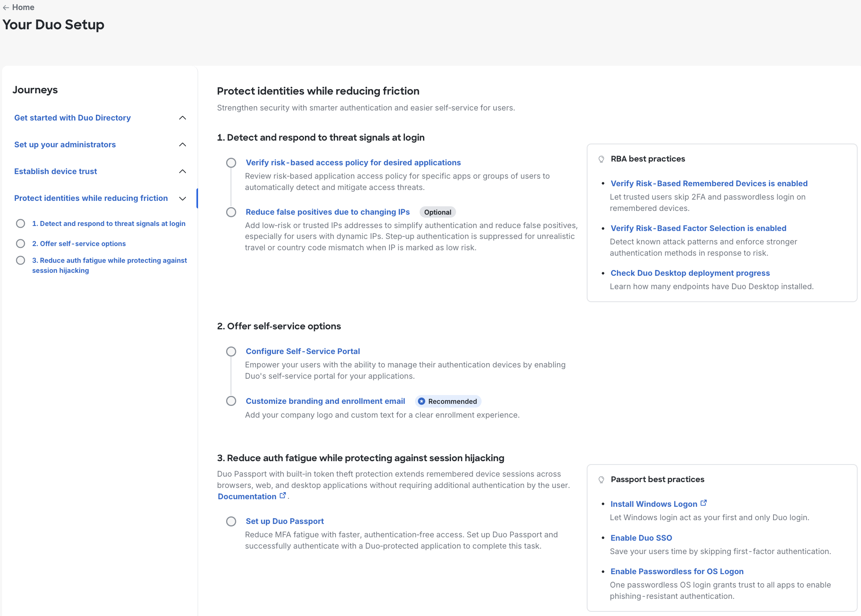Click the Your Duo Setup page title
The width and height of the screenshot is (861, 616).
tap(54, 25)
